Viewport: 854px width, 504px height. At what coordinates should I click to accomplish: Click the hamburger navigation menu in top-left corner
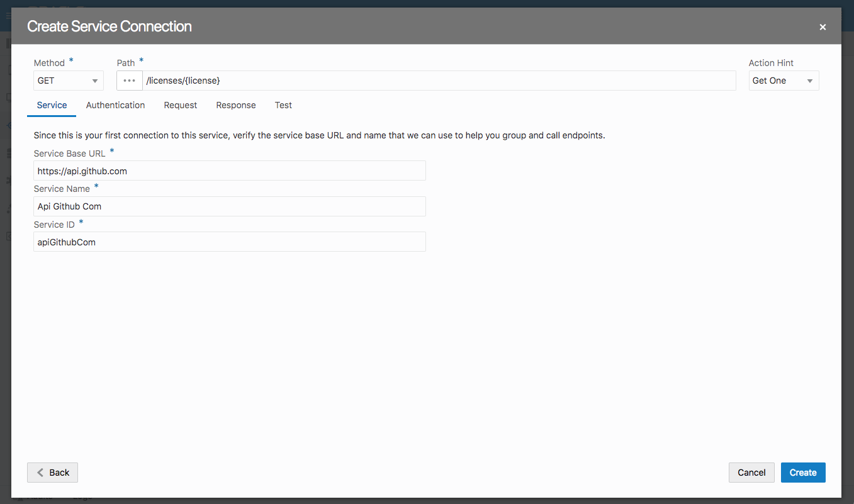pos(8,14)
